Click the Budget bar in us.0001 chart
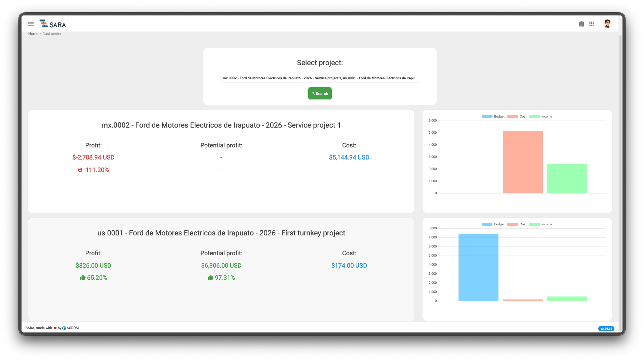The image size is (644, 360). point(478,267)
